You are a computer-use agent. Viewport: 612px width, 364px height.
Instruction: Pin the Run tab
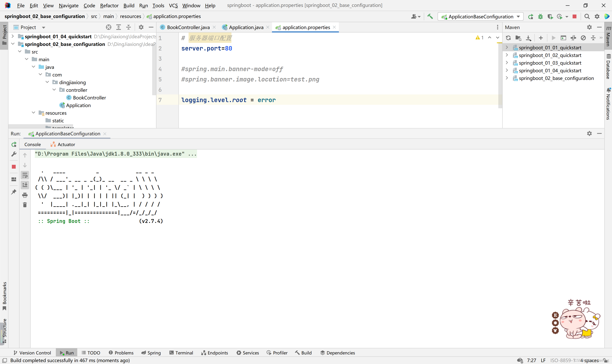coord(14,192)
